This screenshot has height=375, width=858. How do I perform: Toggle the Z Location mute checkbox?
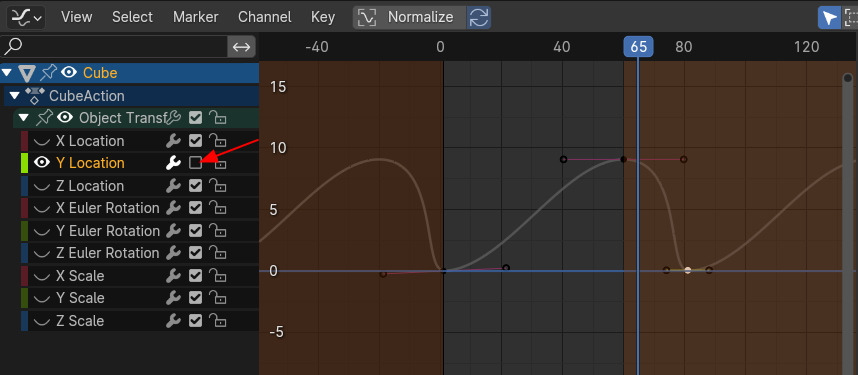point(195,186)
